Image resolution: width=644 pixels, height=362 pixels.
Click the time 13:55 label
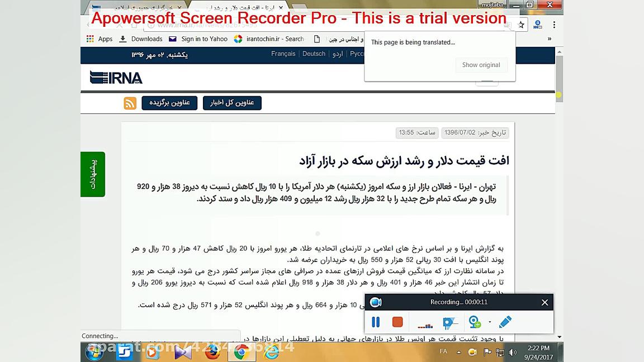pos(417,132)
